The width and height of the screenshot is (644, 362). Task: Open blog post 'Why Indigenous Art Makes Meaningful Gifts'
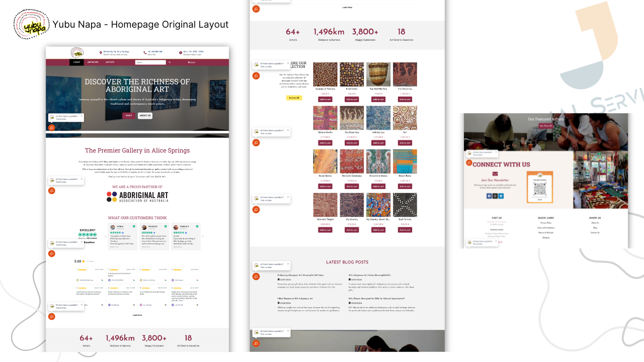point(370,275)
